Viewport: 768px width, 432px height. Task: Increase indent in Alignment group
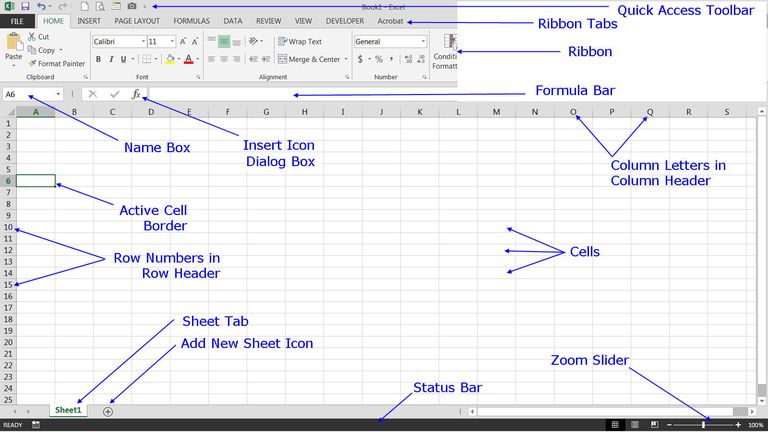pyautogui.click(x=266, y=59)
